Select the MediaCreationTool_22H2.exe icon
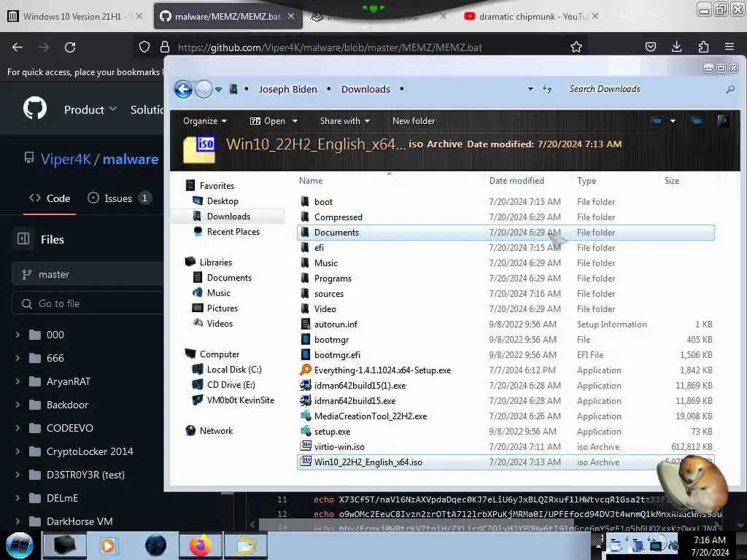Viewport: 747px width, 560px height. tap(306, 416)
